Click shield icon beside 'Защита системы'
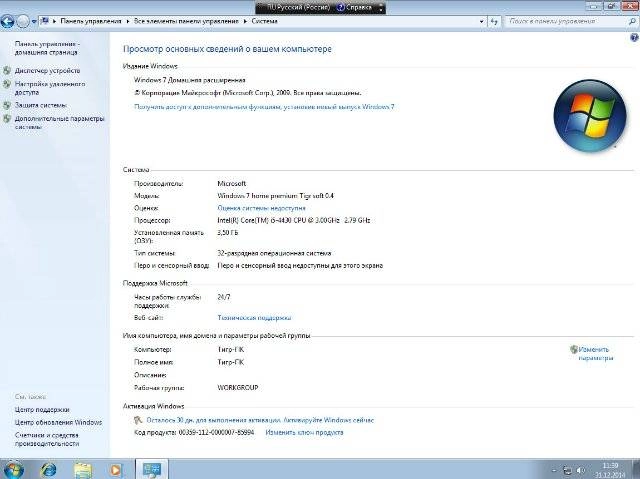 pos(7,105)
